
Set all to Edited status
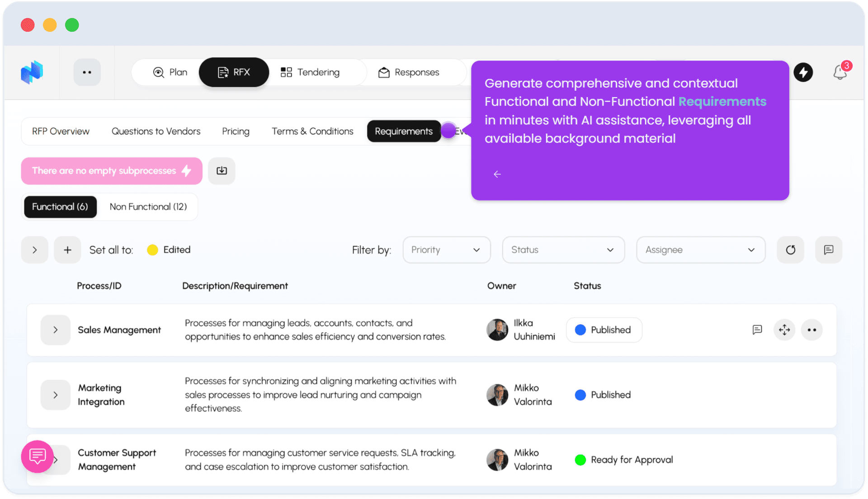169,250
